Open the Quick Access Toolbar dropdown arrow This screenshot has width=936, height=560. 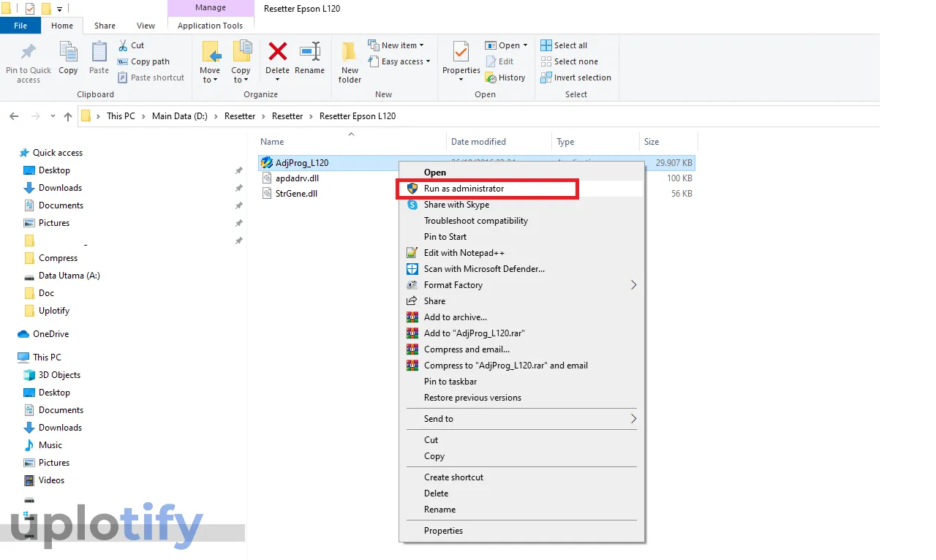point(60,9)
